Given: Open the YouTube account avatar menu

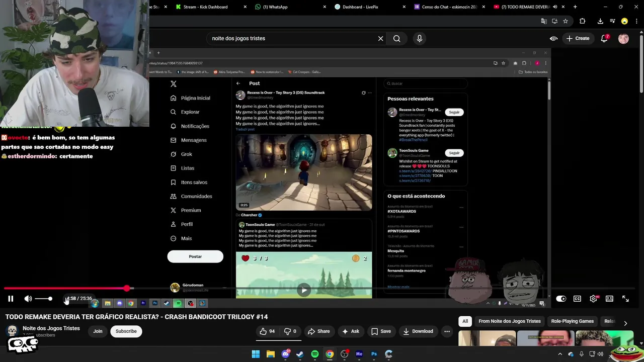Looking at the screenshot, I should click(x=623, y=38).
